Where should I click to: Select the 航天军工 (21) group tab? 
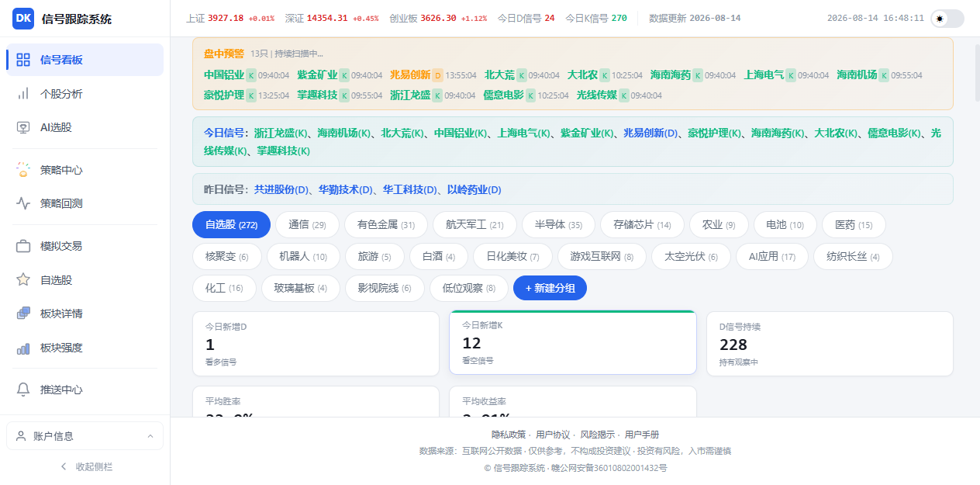(x=474, y=225)
